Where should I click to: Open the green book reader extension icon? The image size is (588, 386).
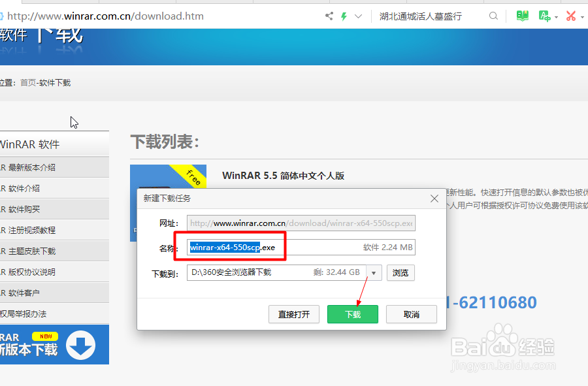tap(523, 16)
